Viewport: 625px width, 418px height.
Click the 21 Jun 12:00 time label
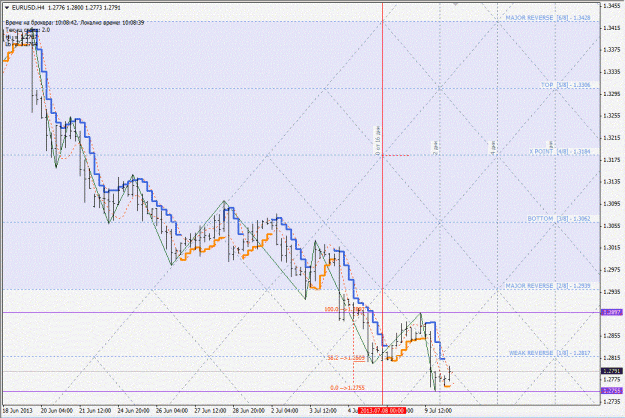click(x=94, y=410)
